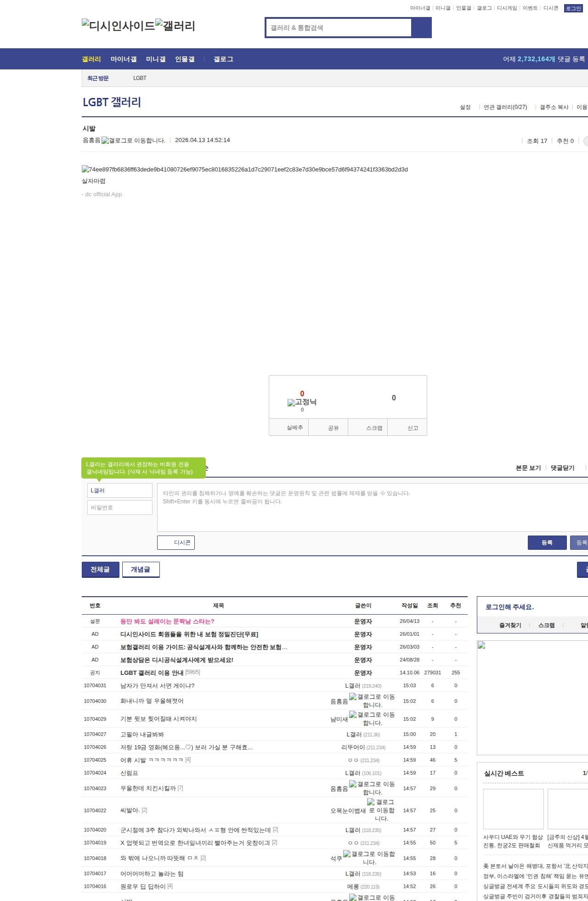Open gallog icon in the row '우울한데 치킨시킬까'
Screen dimensions: 588x901
tap(372, 788)
